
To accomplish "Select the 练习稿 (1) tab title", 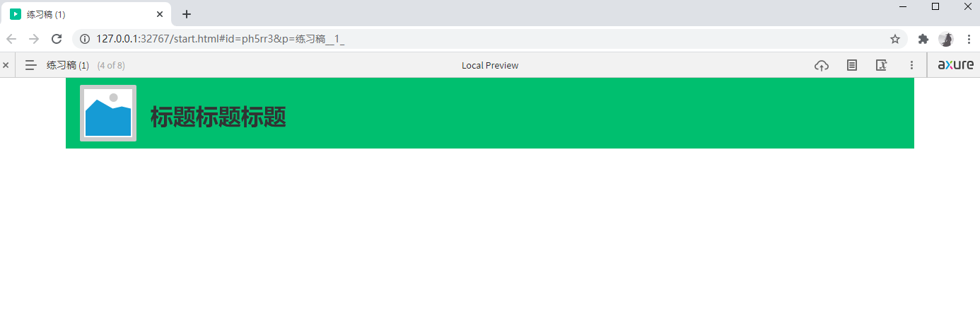I will pyautogui.click(x=46, y=14).
